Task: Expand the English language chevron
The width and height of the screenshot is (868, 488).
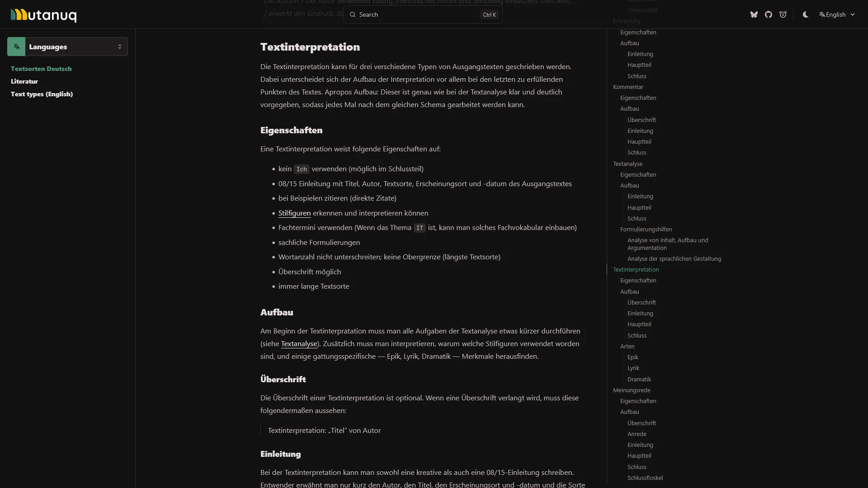Action: tap(853, 14)
